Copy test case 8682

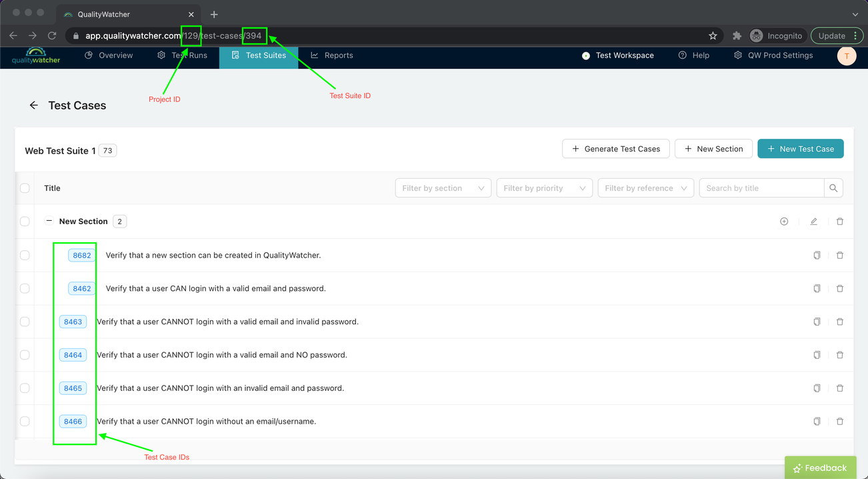[x=817, y=256]
